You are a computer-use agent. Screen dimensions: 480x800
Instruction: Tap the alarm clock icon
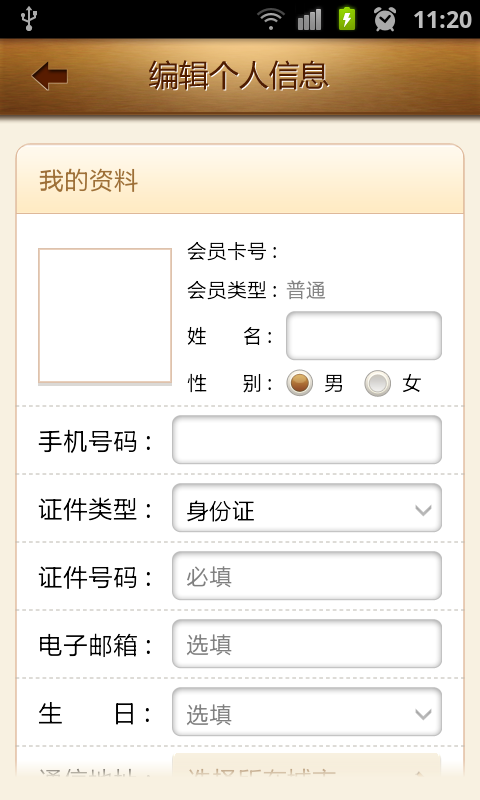pos(385,19)
